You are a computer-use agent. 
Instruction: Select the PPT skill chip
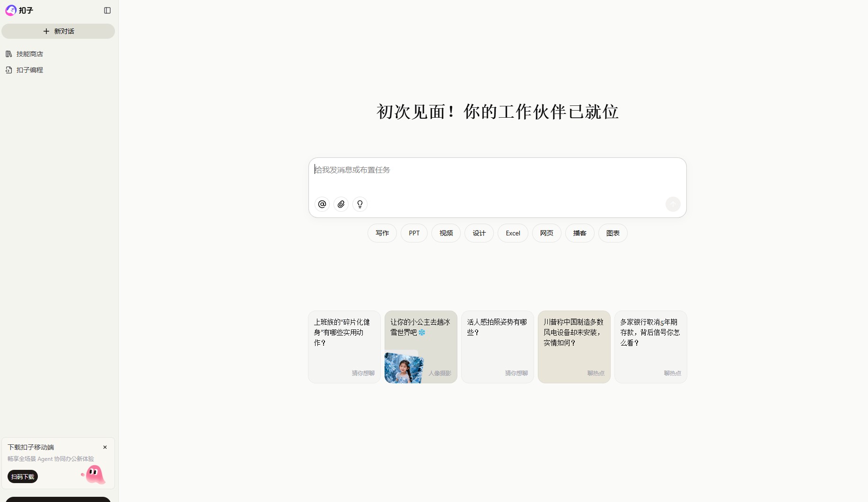(x=414, y=233)
